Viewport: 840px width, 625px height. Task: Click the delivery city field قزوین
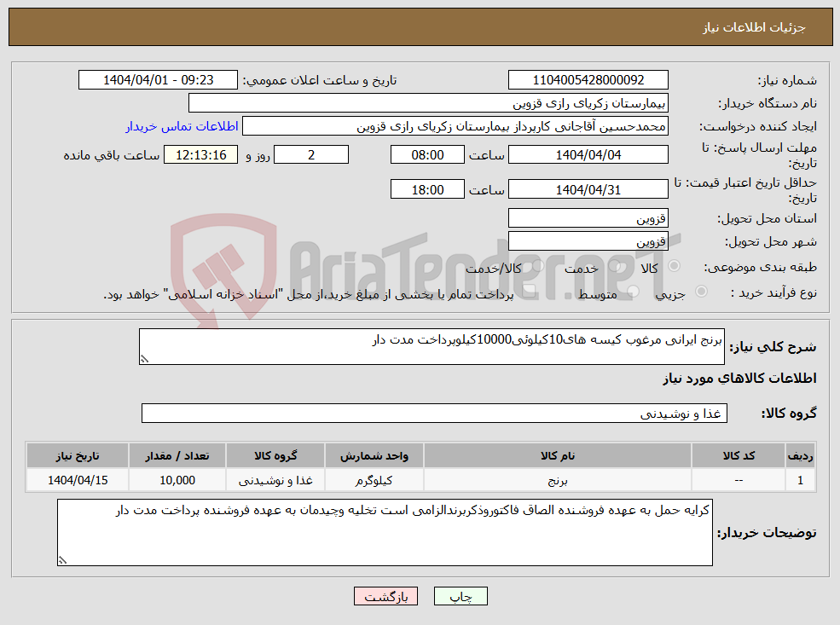[588, 241]
